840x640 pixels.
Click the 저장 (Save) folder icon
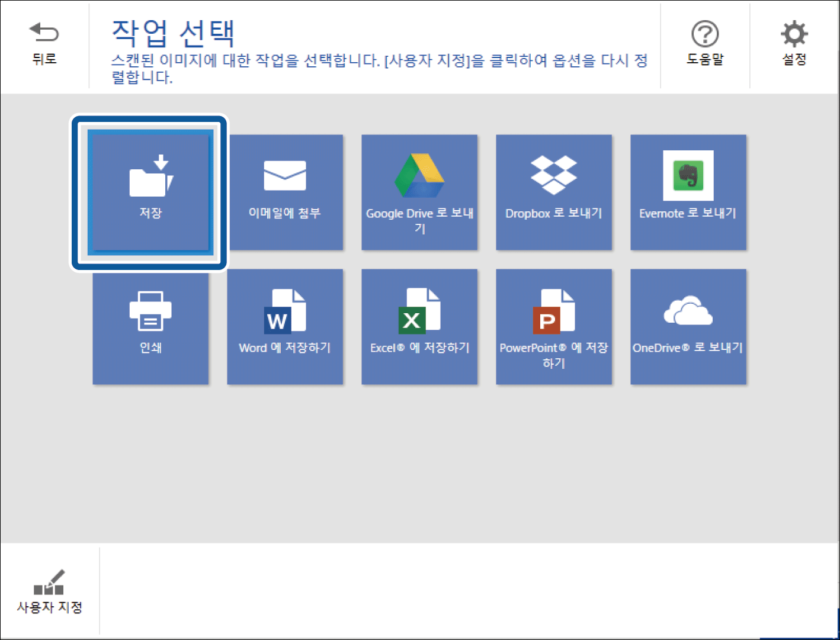(x=150, y=176)
